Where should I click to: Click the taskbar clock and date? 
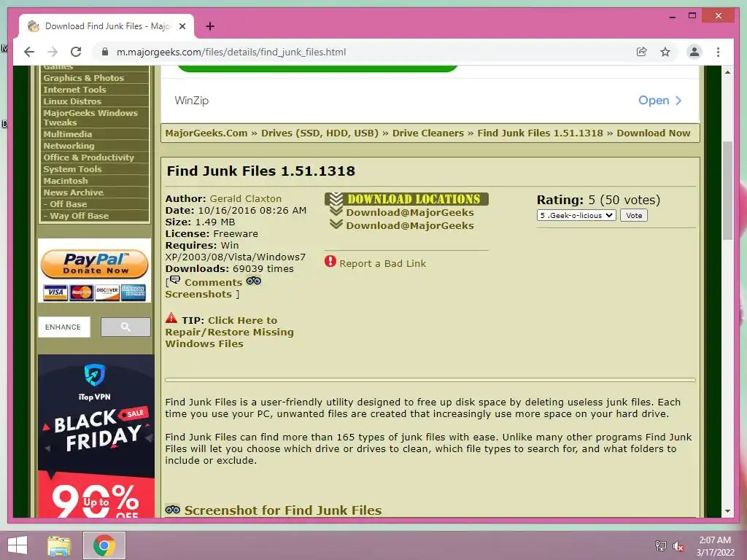point(715,545)
